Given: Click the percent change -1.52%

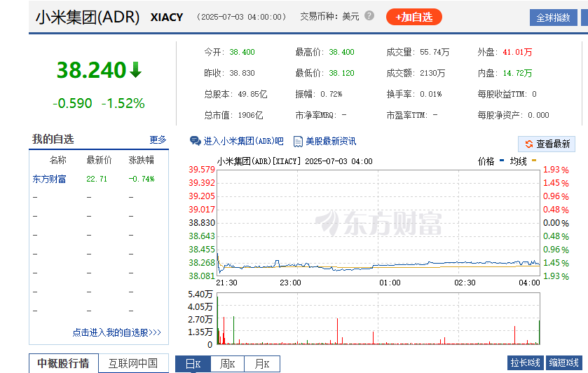Looking at the screenshot, I should [x=123, y=103].
